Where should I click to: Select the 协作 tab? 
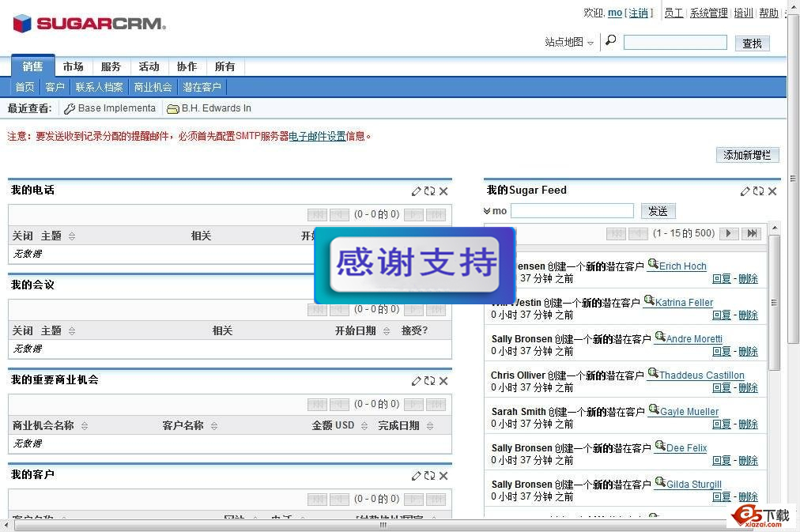(x=187, y=67)
